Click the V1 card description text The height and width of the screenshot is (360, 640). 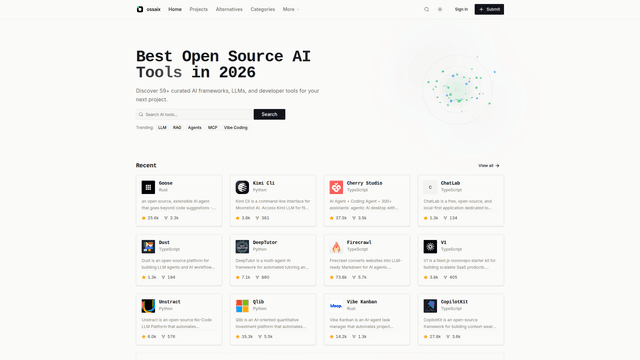tap(460, 264)
